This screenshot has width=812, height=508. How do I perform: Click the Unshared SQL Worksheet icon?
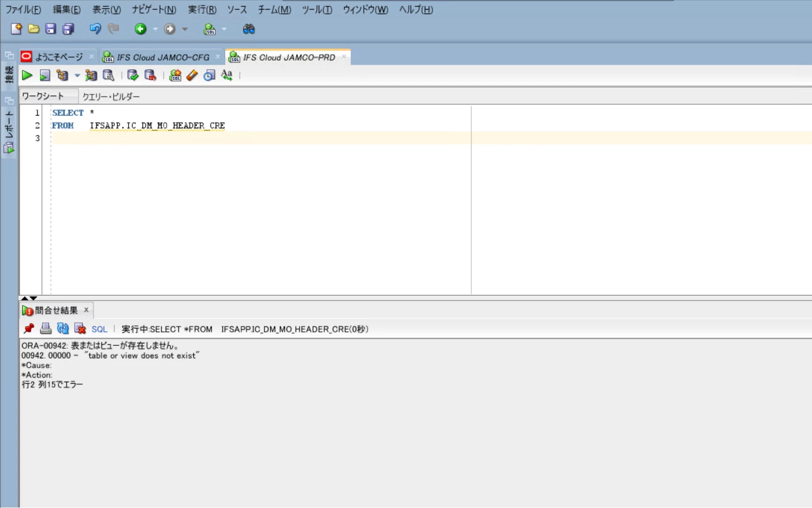coord(175,75)
